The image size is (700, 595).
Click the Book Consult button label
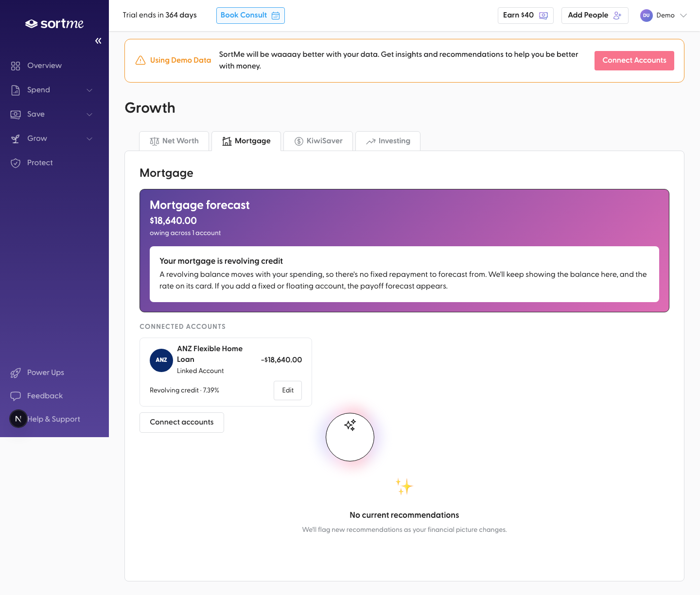coord(244,15)
